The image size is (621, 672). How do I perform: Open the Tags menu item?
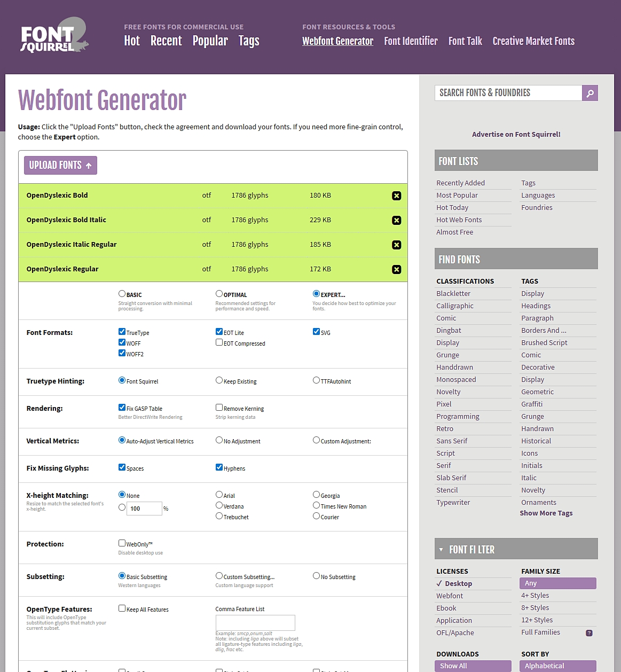249,41
